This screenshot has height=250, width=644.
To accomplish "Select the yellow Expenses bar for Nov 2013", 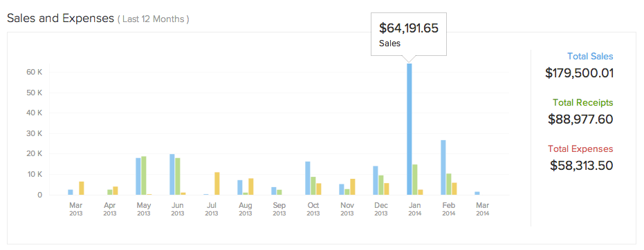I will point(353,187).
